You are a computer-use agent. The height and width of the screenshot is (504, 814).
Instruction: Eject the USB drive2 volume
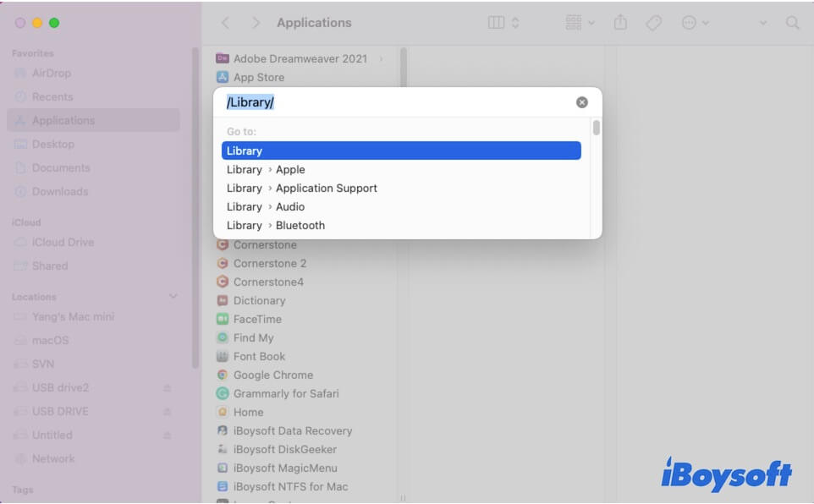click(168, 388)
